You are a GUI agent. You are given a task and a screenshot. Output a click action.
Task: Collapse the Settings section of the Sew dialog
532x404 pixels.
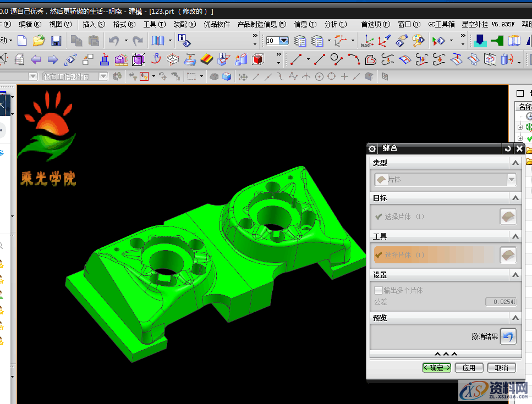click(515, 275)
